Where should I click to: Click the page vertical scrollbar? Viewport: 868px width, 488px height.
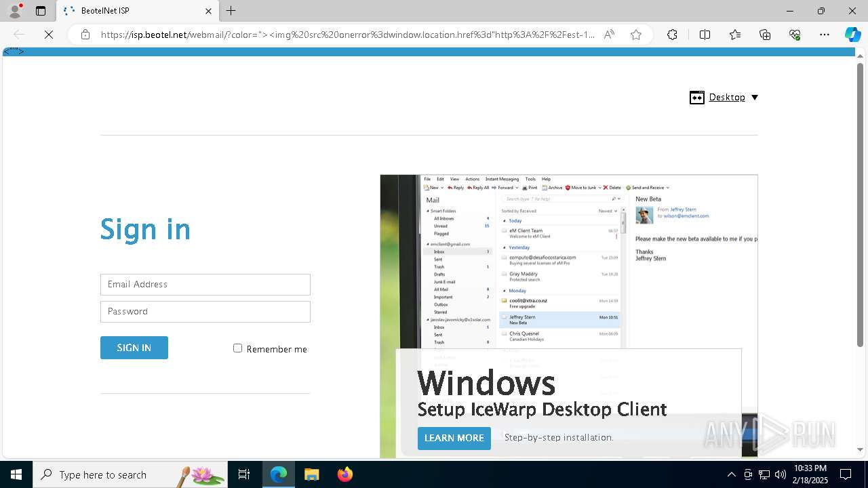(x=861, y=205)
